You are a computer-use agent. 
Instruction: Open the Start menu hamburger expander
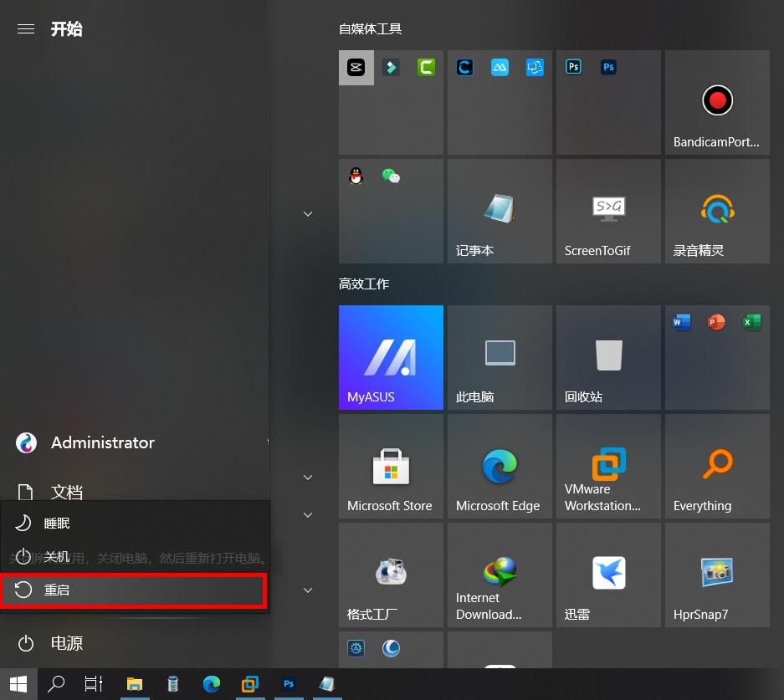coord(25,28)
